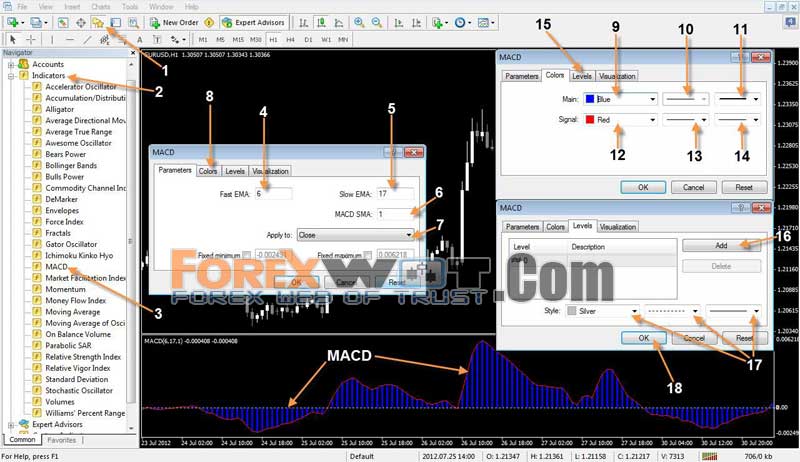Pick the Signal line Red color
The height and width of the screenshot is (462, 800).
(x=620, y=120)
